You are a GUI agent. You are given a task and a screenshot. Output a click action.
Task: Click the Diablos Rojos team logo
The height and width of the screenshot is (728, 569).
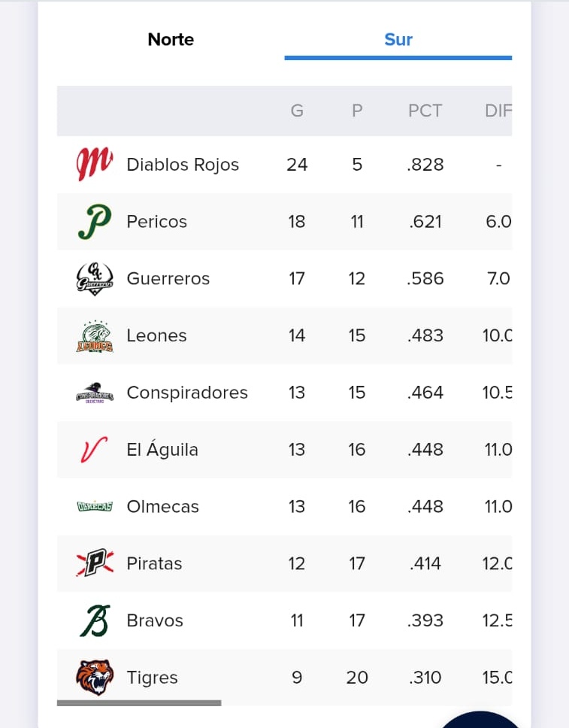click(95, 165)
